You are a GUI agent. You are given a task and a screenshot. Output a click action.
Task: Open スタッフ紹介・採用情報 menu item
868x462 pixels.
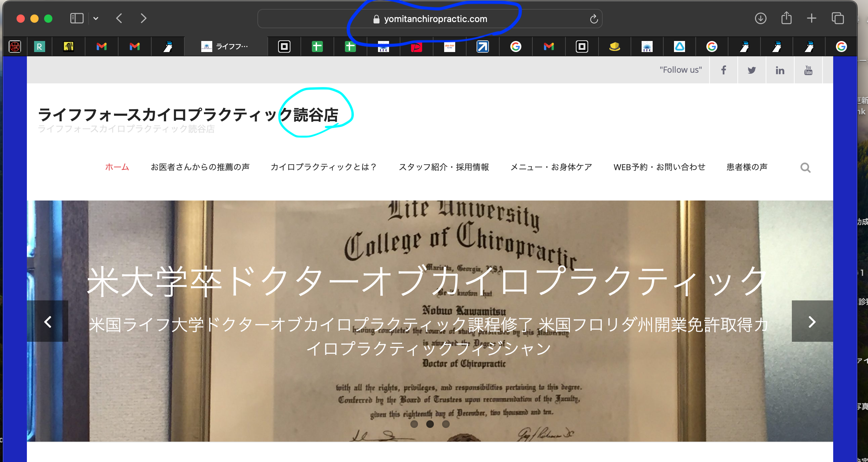tap(444, 167)
